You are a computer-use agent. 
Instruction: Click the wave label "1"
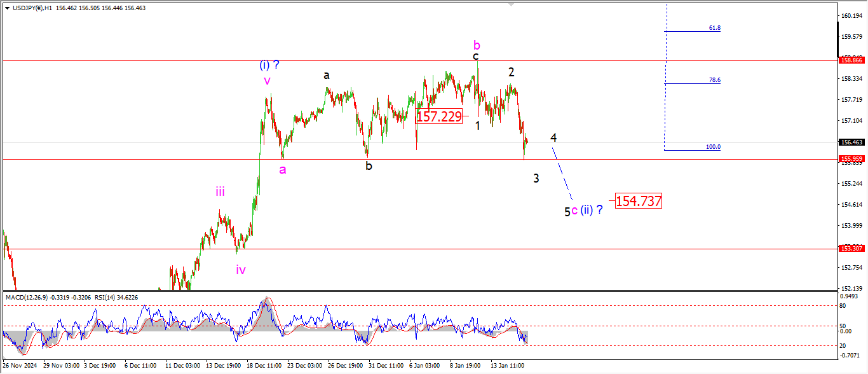(478, 125)
